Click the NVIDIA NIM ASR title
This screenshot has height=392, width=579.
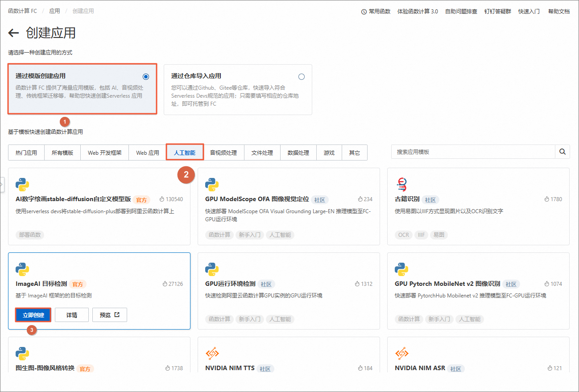click(x=420, y=368)
